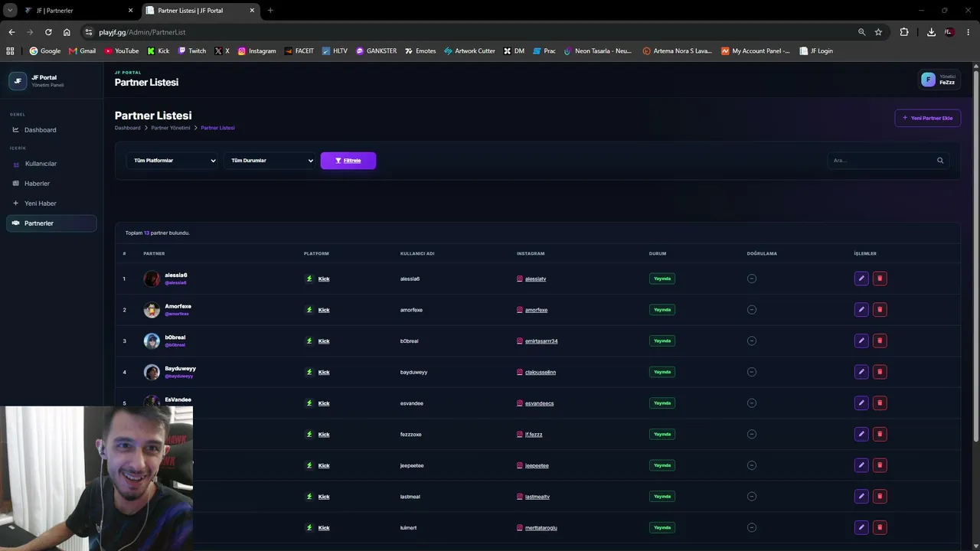
Task: Click Kullanıcı Adı column header
Action: 417,253
